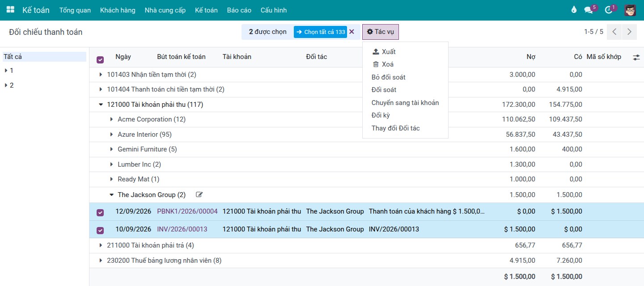Click the Chọn tất cả 133 button
This screenshot has width=644, height=286.
tap(320, 32)
